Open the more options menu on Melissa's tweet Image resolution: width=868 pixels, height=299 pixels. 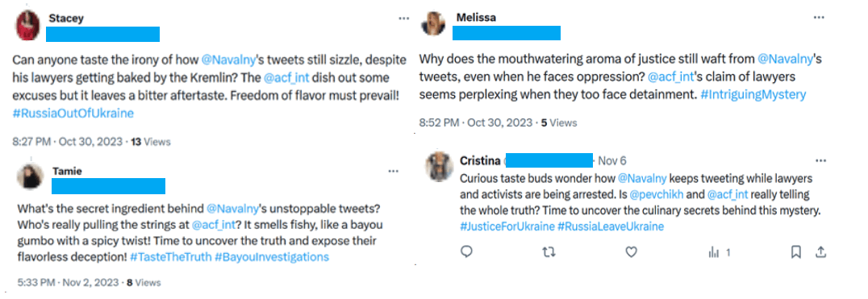819,18
